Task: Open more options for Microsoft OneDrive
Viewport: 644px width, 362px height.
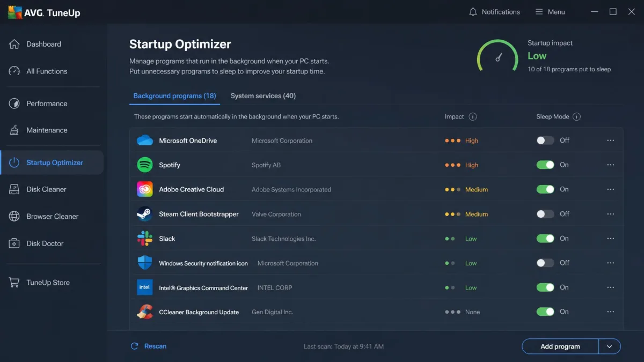Action: pyautogui.click(x=611, y=140)
